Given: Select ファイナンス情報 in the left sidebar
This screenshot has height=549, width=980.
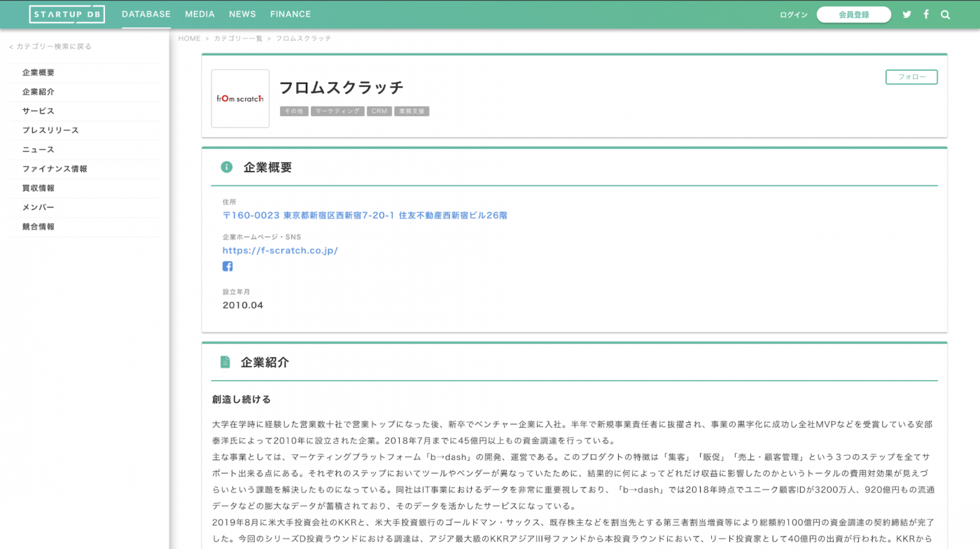Looking at the screenshot, I should [54, 169].
